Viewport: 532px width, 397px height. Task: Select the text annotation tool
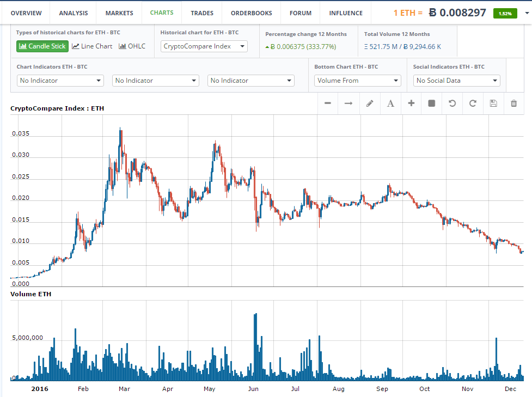click(x=390, y=103)
